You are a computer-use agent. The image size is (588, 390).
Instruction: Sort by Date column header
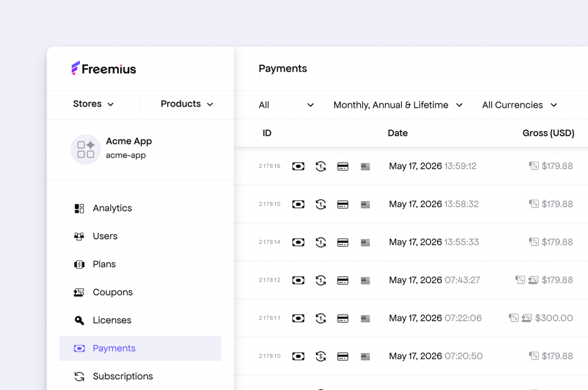pos(397,133)
